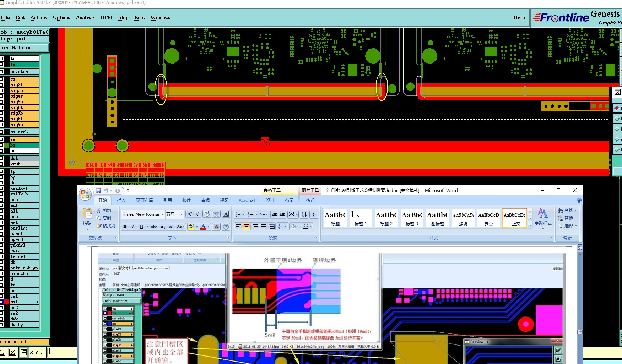Toggle display checkbox for 'sig2t' layer
Screen dimensions: 622x364
coord(1,85)
